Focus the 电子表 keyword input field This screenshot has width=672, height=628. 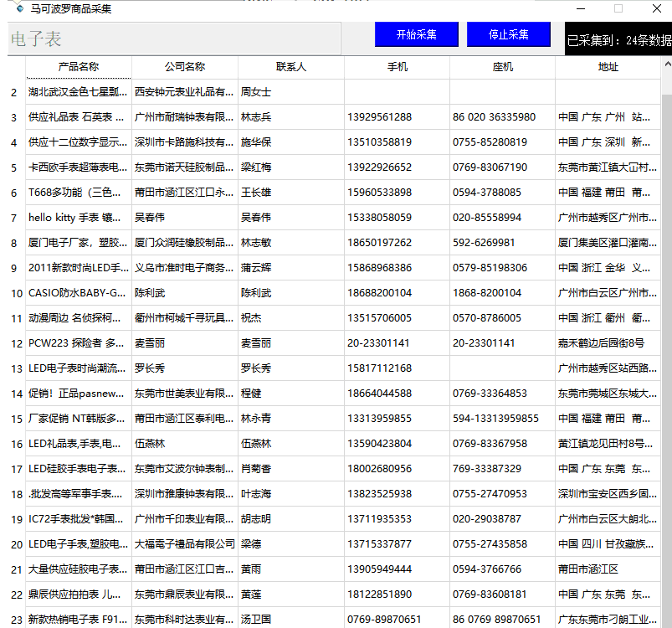pyautogui.click(x=174, y=39)
